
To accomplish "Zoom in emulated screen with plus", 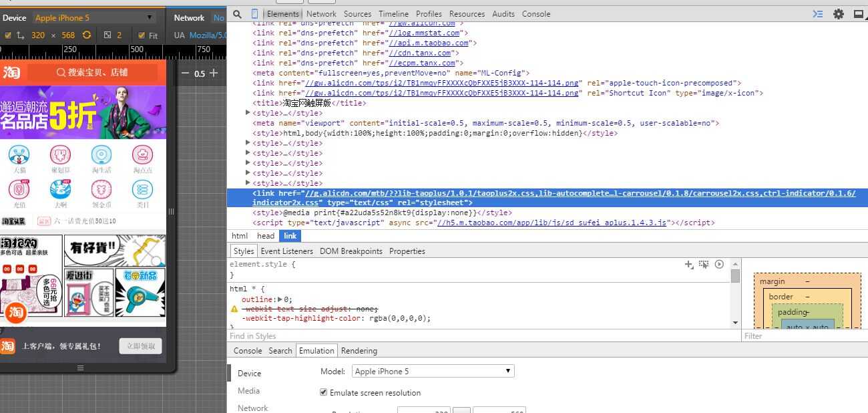I will pos(214,73).
